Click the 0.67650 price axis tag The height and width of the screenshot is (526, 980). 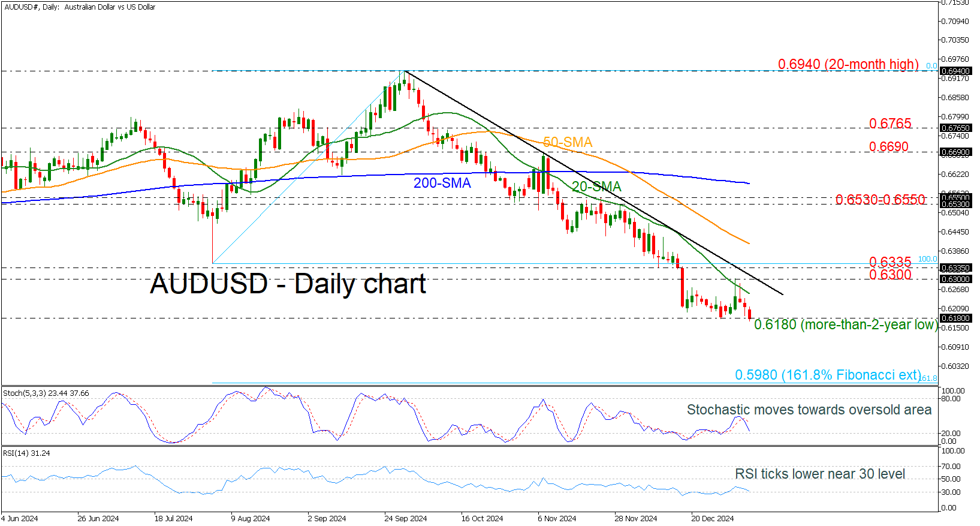956,128
